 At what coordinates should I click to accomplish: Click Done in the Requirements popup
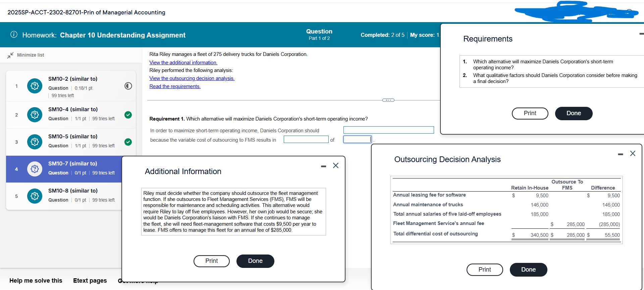click(574, 114)
